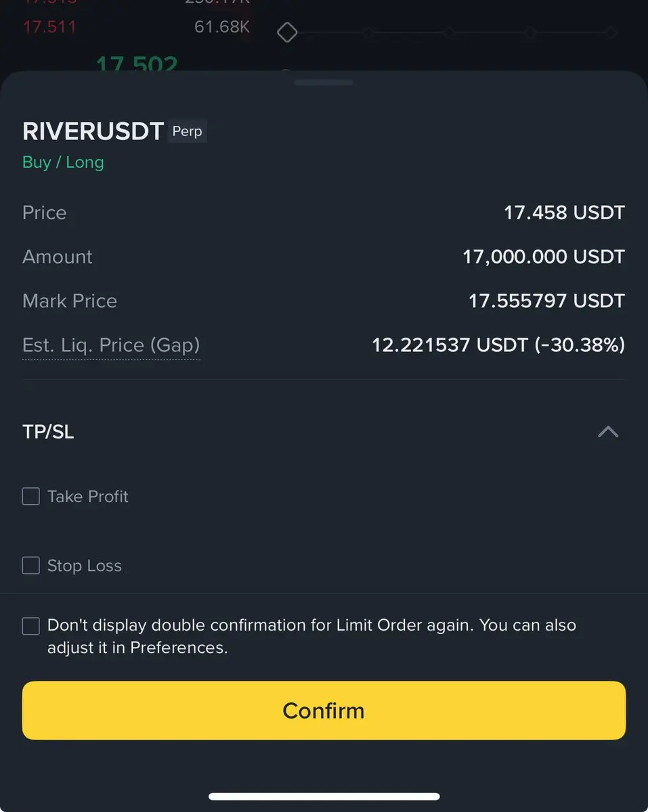
Task: Select the 17.511 order book price row
Action: (49, 28)
